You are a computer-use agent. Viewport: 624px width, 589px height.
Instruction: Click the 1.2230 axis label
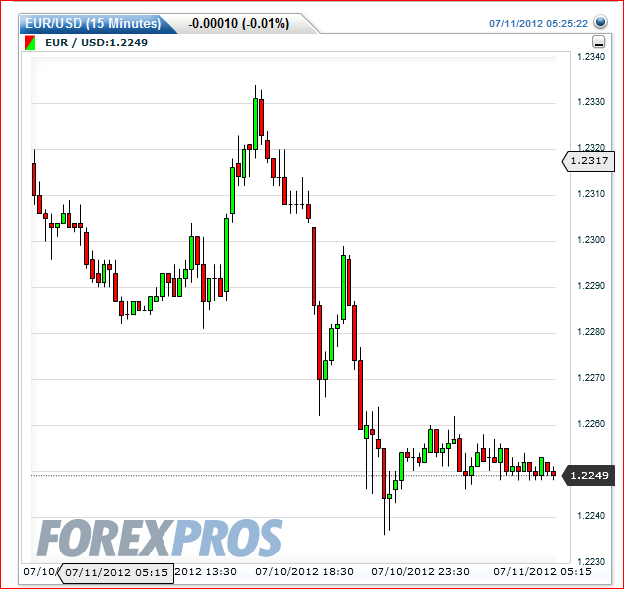coord(591,562)
